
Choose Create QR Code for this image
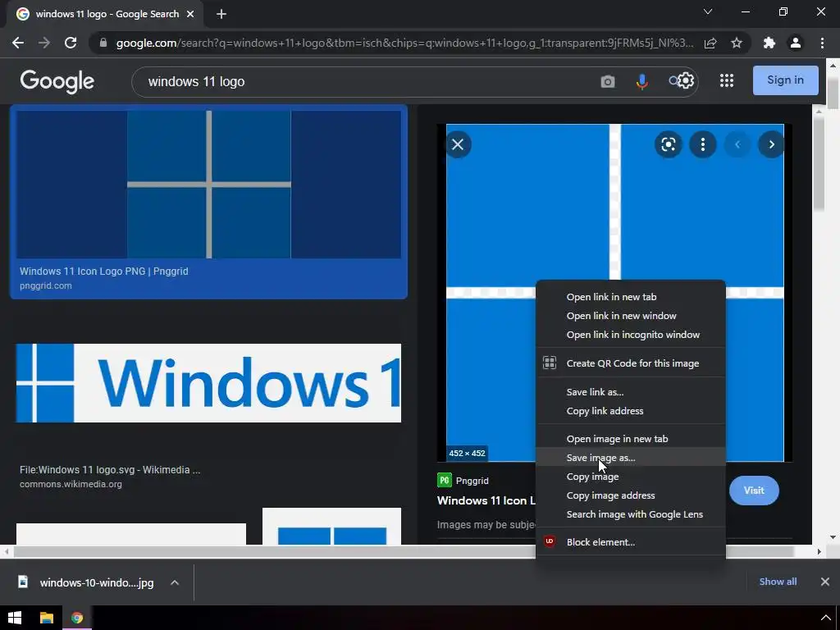pyautogui.click(x=631, y=363)
